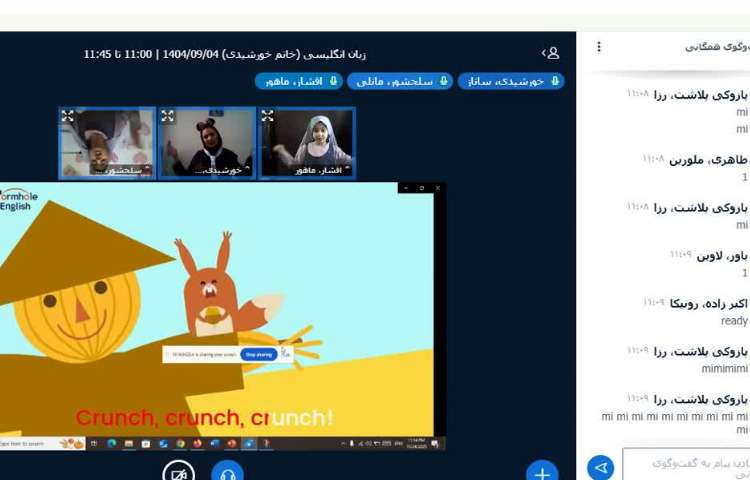Click the Stop sharing button
The height and width of the screenshot is (480, 750).
point(259,355)
